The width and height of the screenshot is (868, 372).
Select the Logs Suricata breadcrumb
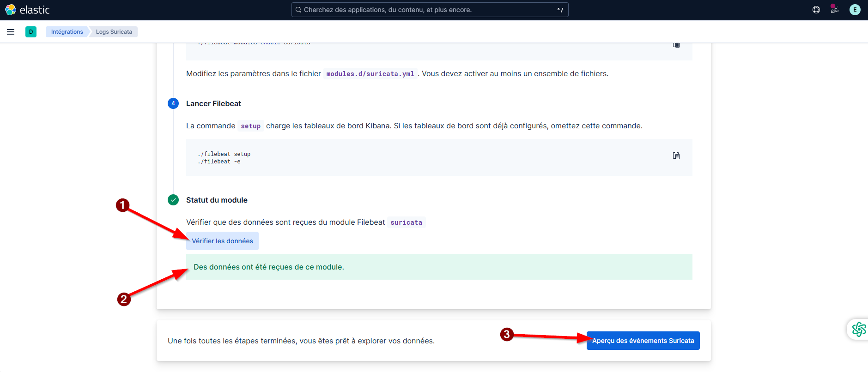pos(114,32)
